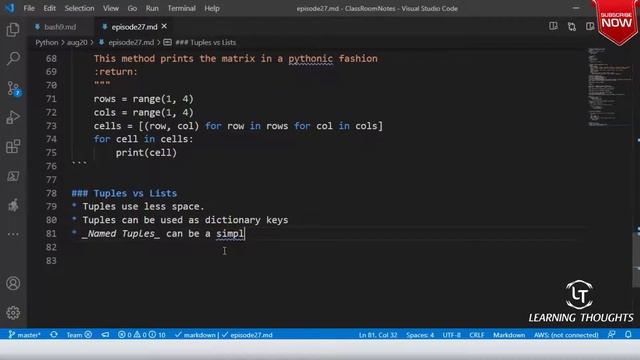640x360 pixels.
Task: Click the empty line 83 in editor
Action: [x=327, y=260]
